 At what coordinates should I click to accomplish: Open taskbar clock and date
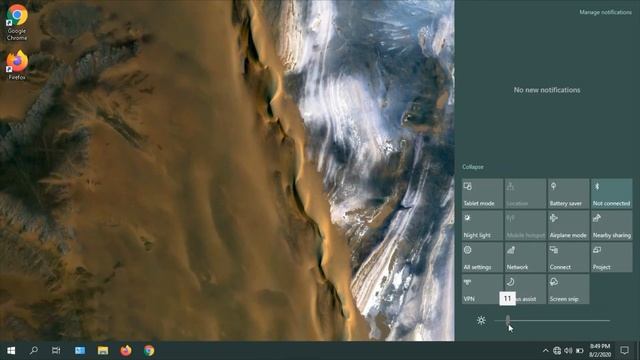tap(600, 351)
